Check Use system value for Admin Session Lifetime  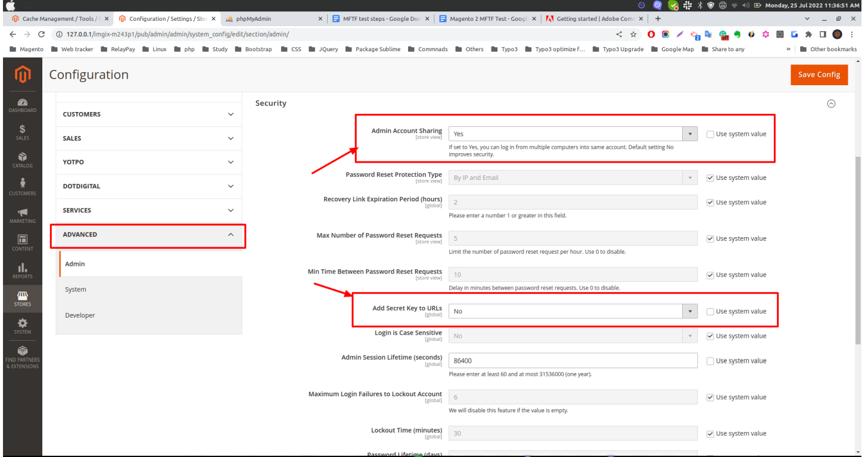pyautogui.click(x=710, y=360)
